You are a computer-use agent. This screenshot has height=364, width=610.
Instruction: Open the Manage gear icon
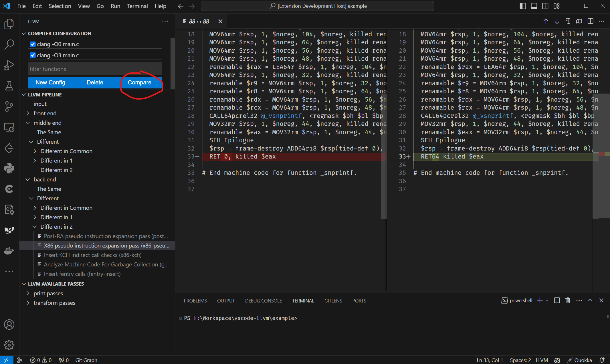(9, 345)
